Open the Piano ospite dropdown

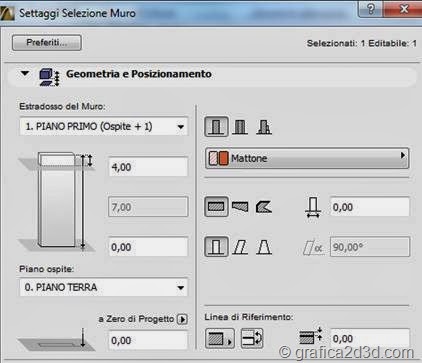[x=104, y=287]
